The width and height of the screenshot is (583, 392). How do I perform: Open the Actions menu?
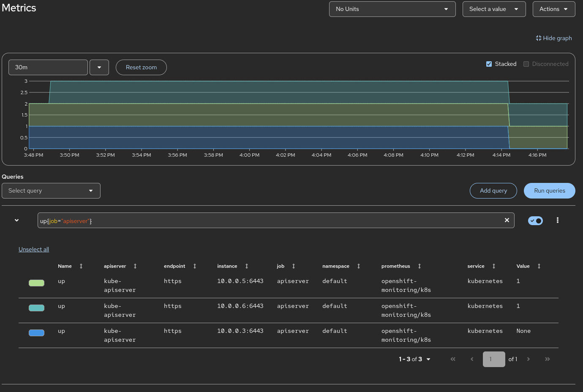tap(553, 9)
